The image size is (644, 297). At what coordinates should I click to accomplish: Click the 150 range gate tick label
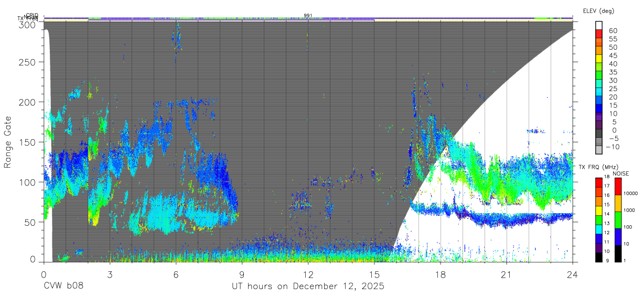(28, 142)
